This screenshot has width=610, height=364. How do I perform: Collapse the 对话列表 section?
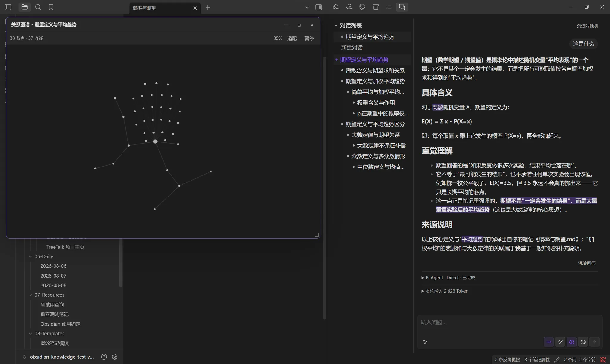coord(336,26)
